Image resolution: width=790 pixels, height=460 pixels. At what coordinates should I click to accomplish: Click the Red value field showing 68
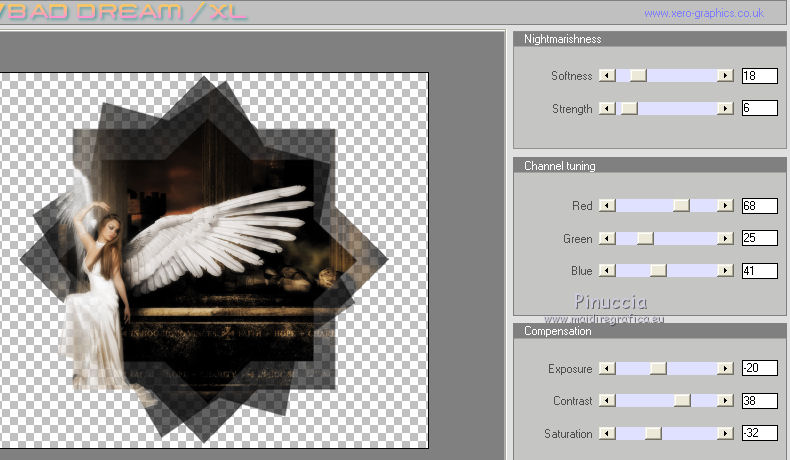click(760, 206)
